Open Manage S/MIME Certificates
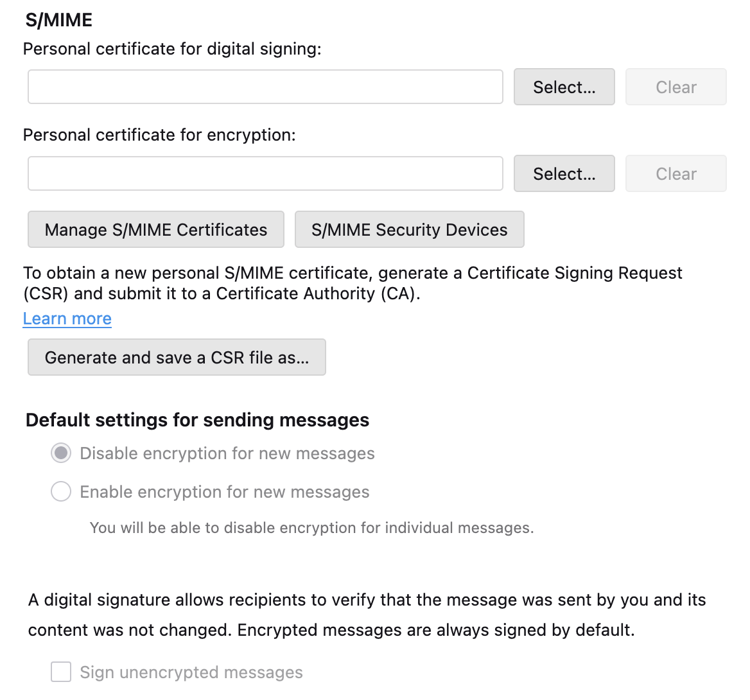The height and width of the screenshot is (700, 750). pos(156,229)
